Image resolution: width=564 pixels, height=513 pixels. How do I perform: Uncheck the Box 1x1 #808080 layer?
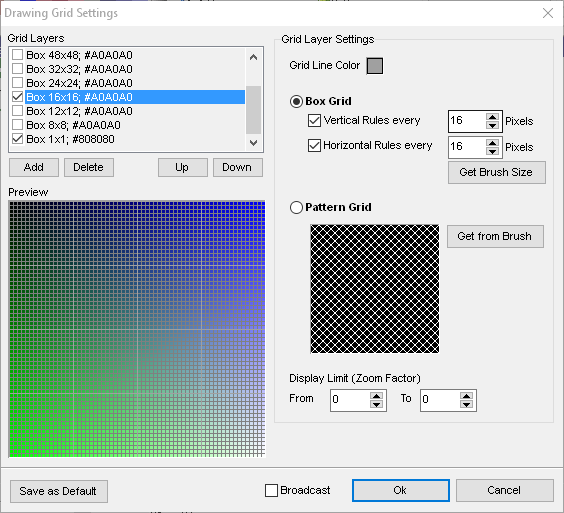17,139
